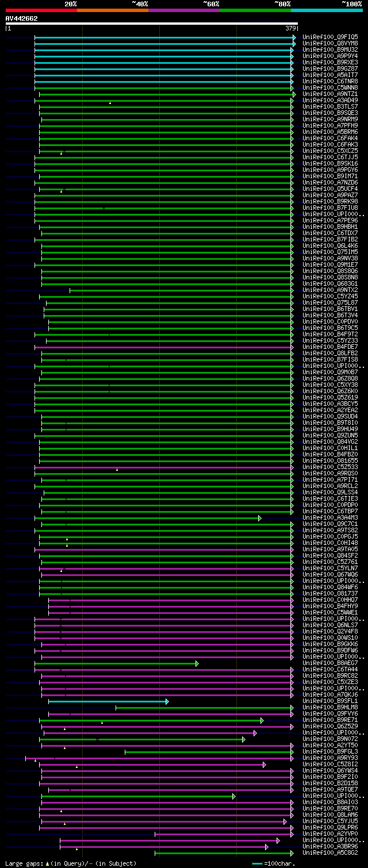The width and height of the screenshot is (368, 868).
Task: Click label UniRef100_A3BCY5
Action: pyautogui.click(x=330, y=404)
